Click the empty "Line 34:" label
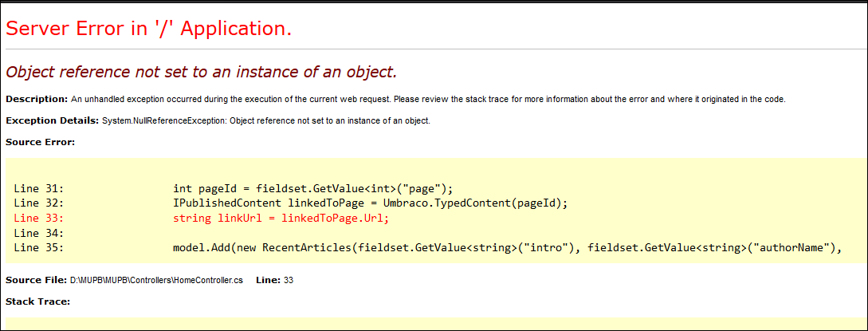The height and width of the screenshot is (331, 868). [x=39, y=233]
